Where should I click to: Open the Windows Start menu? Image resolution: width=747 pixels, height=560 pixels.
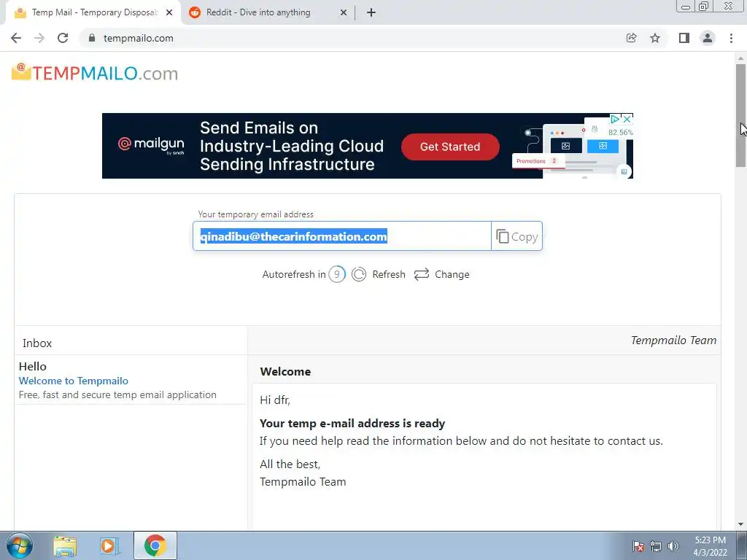pos(20,545)
